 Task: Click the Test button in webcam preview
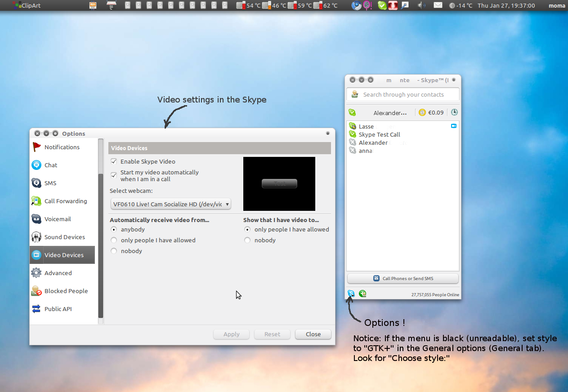pyautogui.click(x=279, y=183)
